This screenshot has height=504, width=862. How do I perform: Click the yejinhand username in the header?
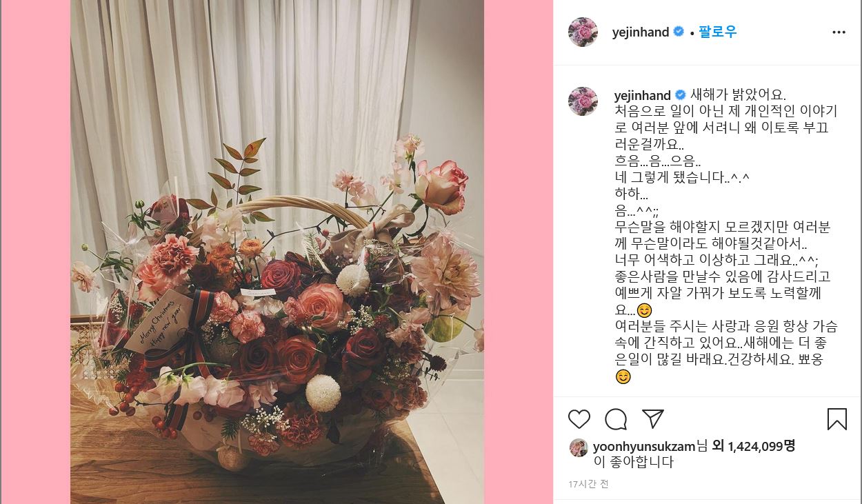(641, 32)
